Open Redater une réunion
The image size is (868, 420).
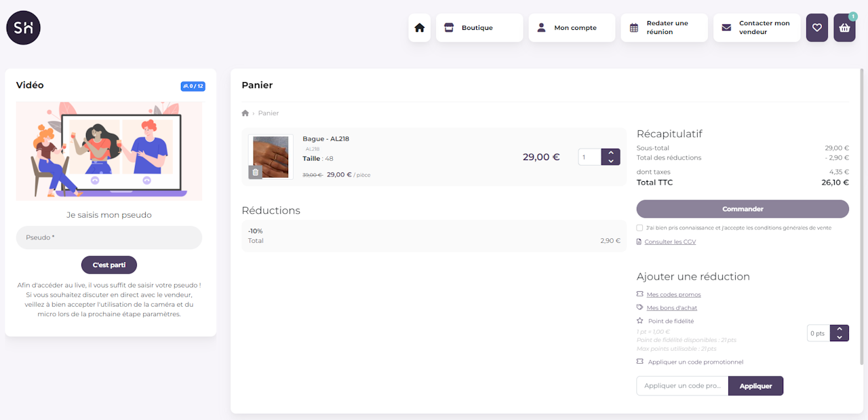point(664,28)
